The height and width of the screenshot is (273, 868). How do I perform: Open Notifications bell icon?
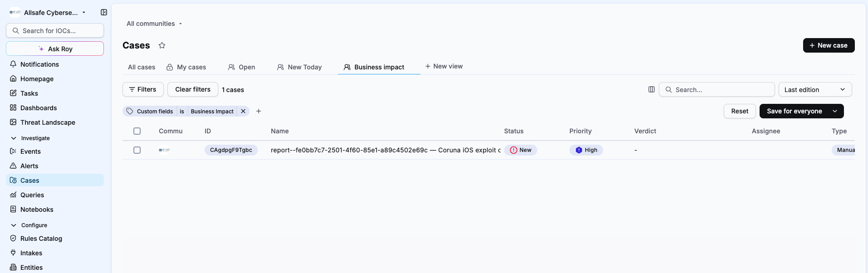click(13, 64)
